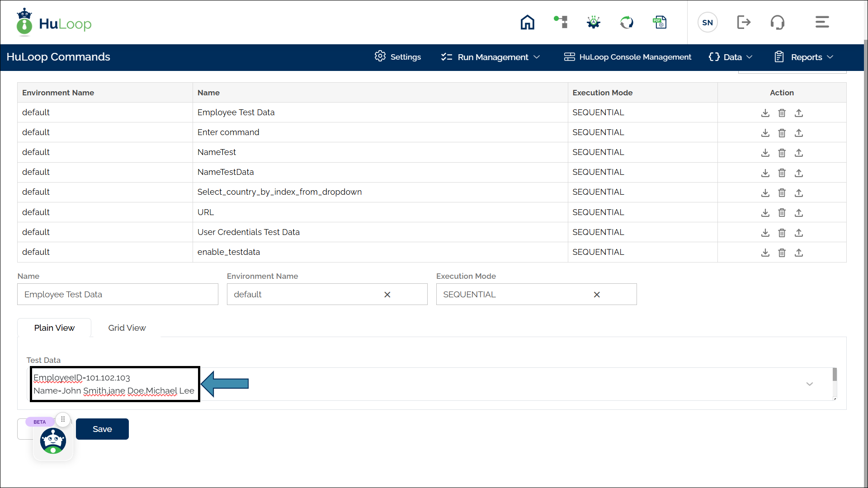Open the BETA chatbot assistant
The height and width of the screenshot is (488, 868).
coord(53,441)
